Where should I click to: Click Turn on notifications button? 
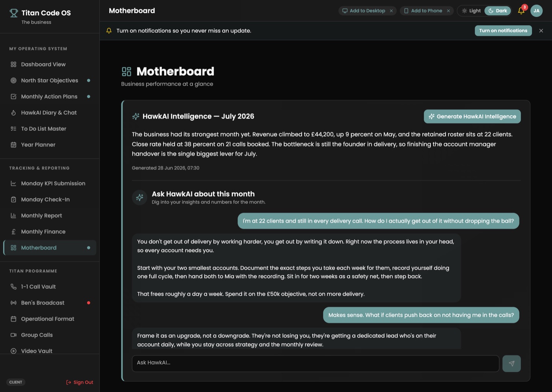503,31
